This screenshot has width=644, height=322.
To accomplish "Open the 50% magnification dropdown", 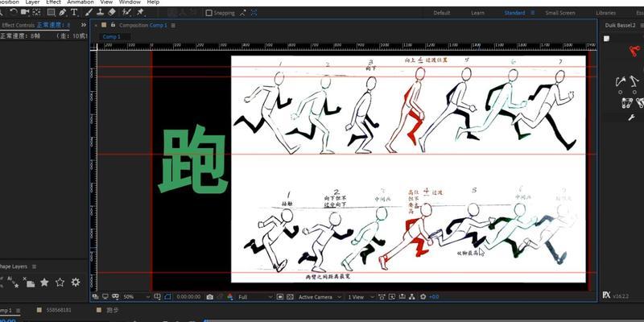I will point(136,296).
